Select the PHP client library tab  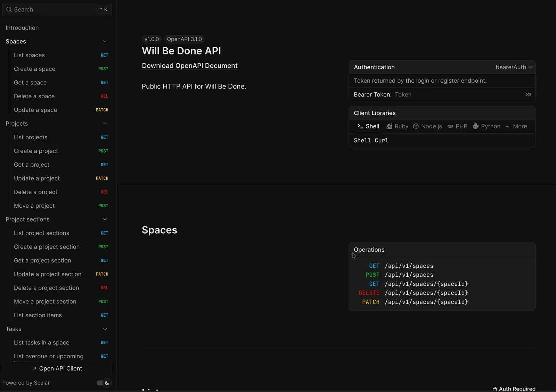(457, 126)
